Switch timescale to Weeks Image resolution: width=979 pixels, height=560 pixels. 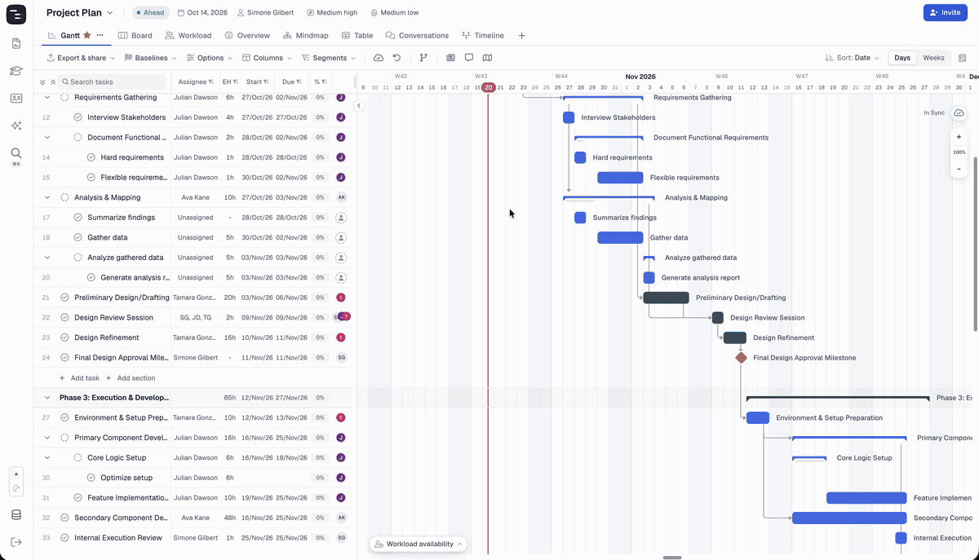[x=933, y=58]
